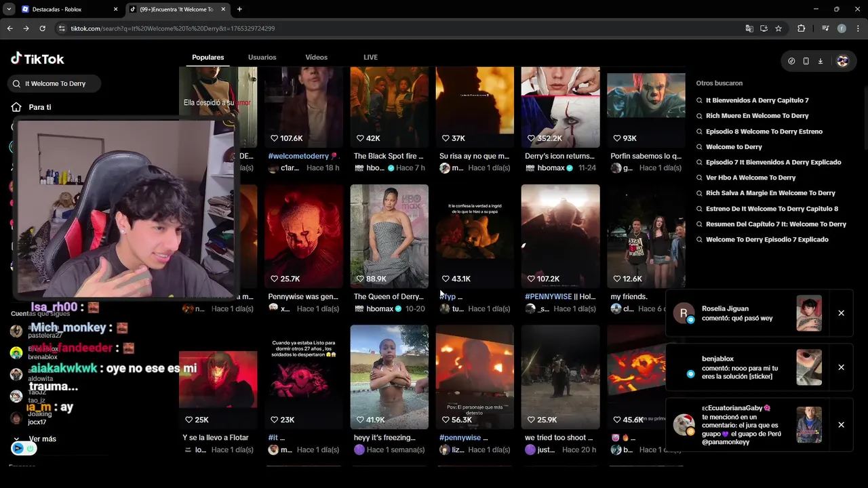This screenshot has width=868, height=488.
Task: Click the TikTok logo
Action: [x=37, y=59]
